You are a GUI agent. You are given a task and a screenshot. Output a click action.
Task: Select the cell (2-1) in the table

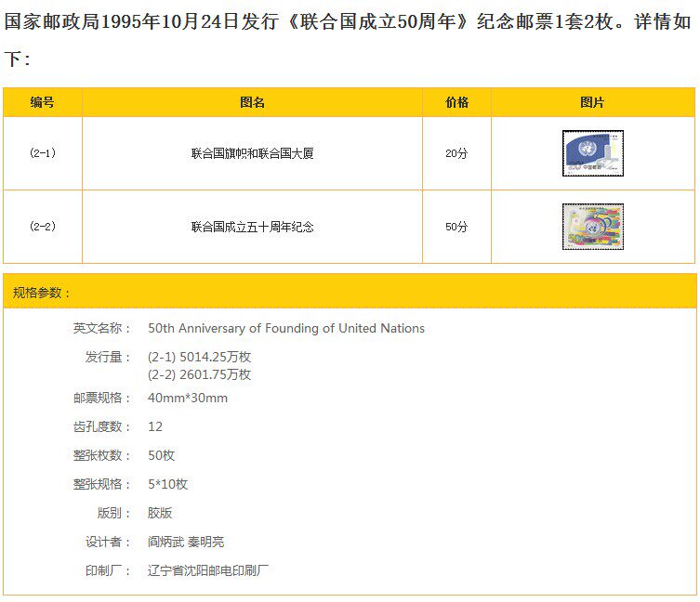[43, 153]
